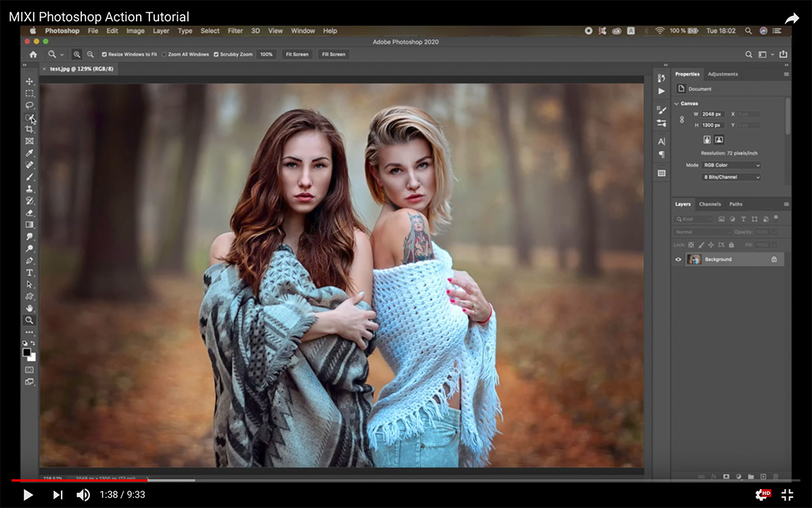Viewport: 812px width, 508px height.
Task: Click the Fit Screen button
Action: coord(296,54)
